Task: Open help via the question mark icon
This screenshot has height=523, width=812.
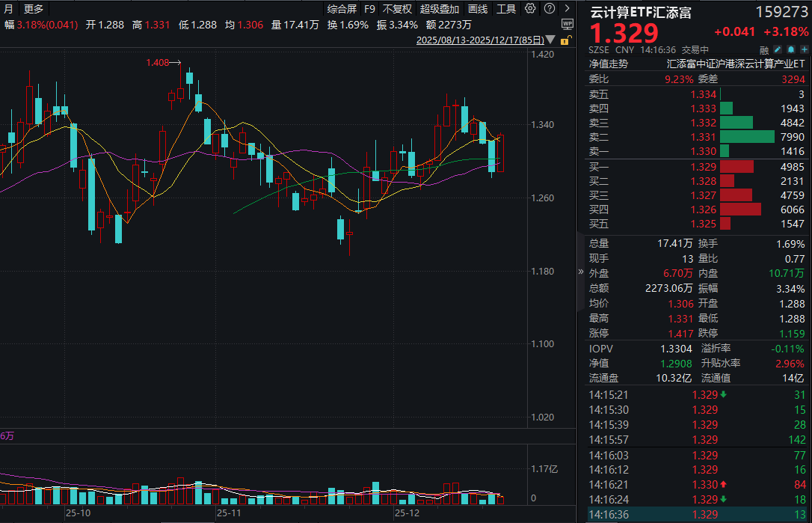Action: pyautogui.click(x=549, y=8)
